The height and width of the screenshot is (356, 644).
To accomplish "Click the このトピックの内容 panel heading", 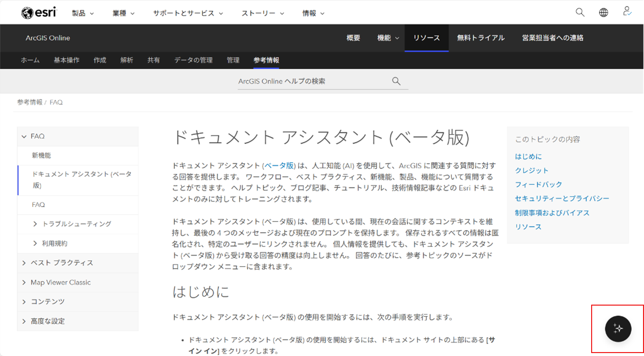I will (547, 140).
